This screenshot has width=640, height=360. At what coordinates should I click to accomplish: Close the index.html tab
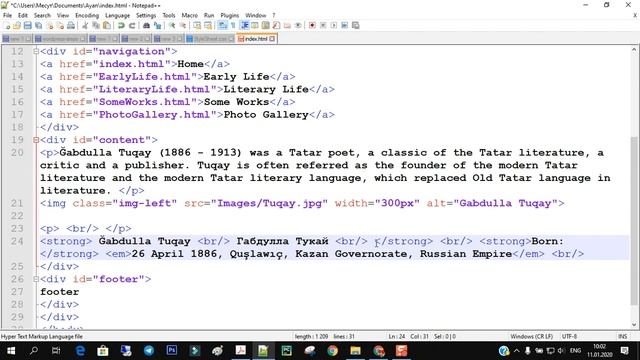[x=272, y=39]
